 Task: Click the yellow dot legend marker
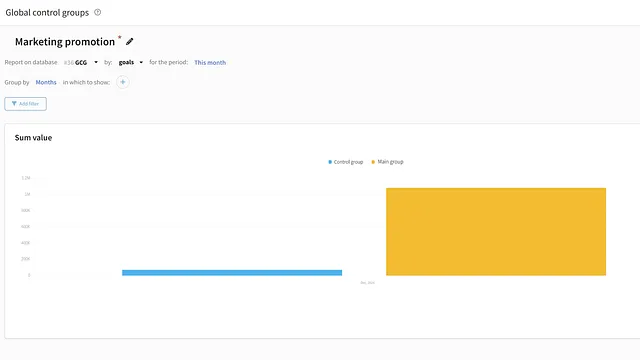pyautogui.click(x=373, y=162)
